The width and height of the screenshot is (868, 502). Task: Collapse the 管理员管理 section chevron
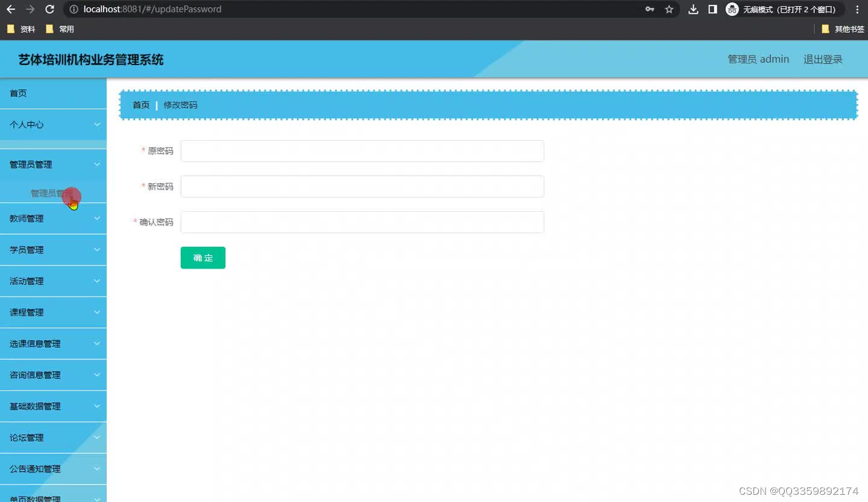97,164
